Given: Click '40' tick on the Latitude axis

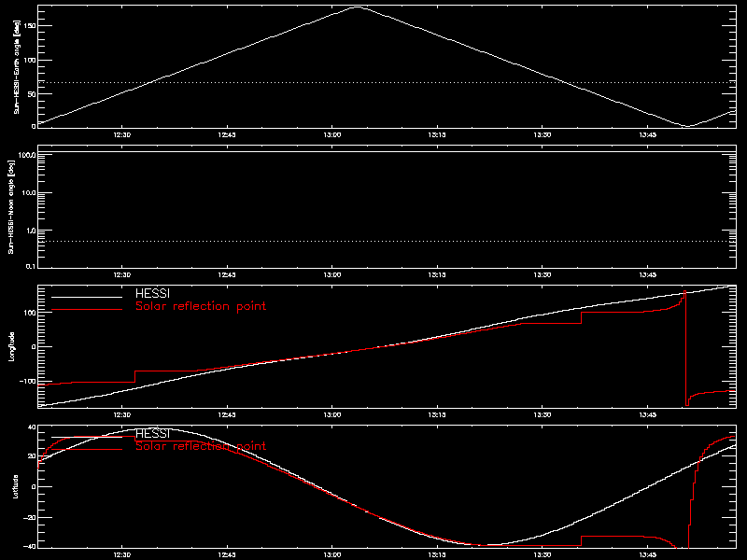Looking at the screenshot, I should click(x=32, y=427).
